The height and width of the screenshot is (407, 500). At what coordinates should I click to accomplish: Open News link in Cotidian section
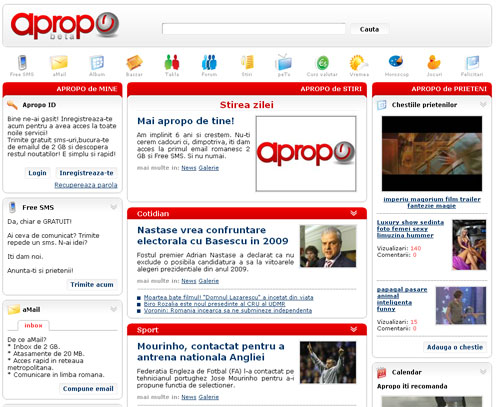(x=189, y=281)
